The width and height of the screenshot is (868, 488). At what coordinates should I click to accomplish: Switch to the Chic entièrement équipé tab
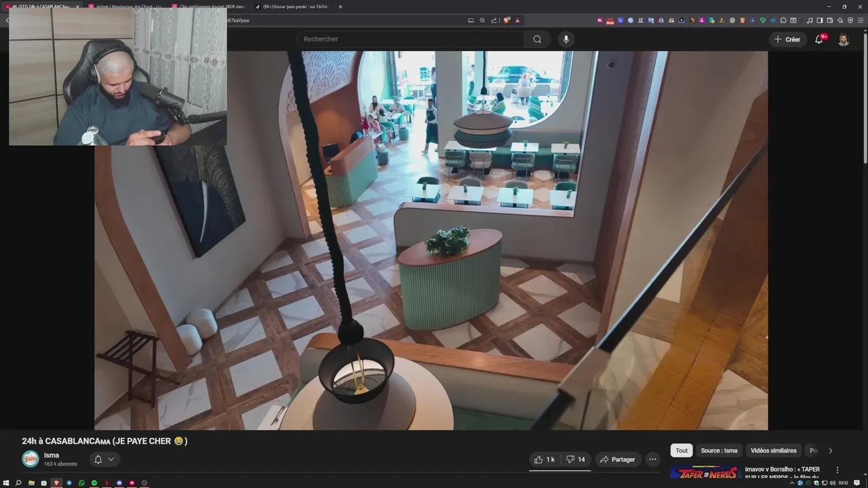(x=209, y=7)
